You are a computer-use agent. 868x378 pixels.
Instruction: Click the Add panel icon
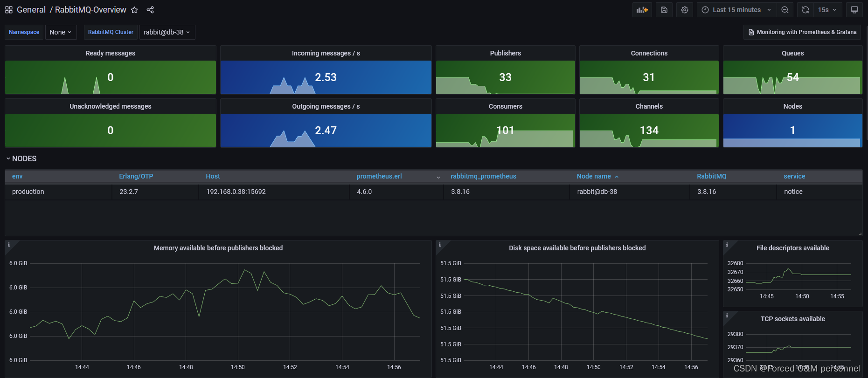pos(642,10)
